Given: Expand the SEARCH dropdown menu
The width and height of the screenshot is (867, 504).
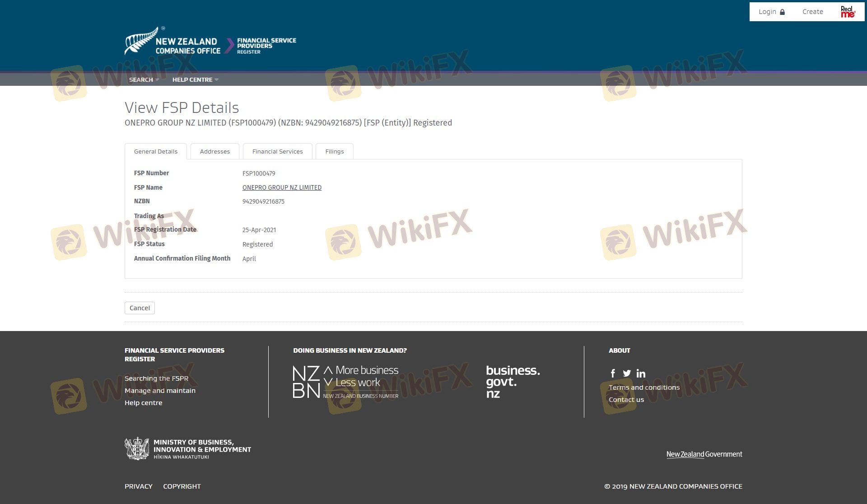Looking at the screenshot, I should pyautogui.click(x=144, y=80).
